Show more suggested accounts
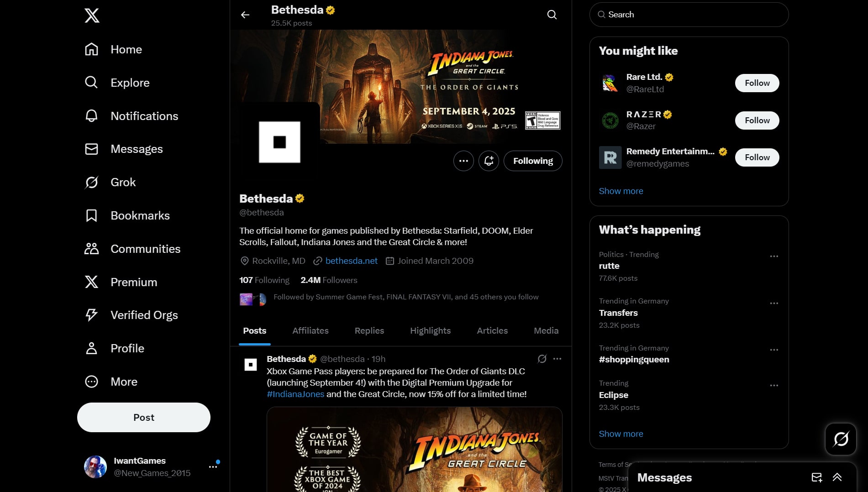 point(621,191)
